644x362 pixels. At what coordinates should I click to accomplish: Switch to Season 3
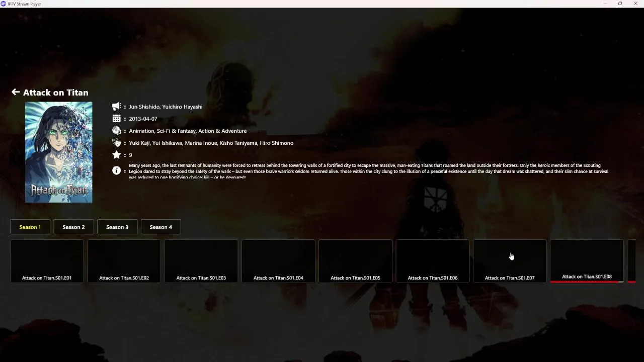tap(117, 227)
